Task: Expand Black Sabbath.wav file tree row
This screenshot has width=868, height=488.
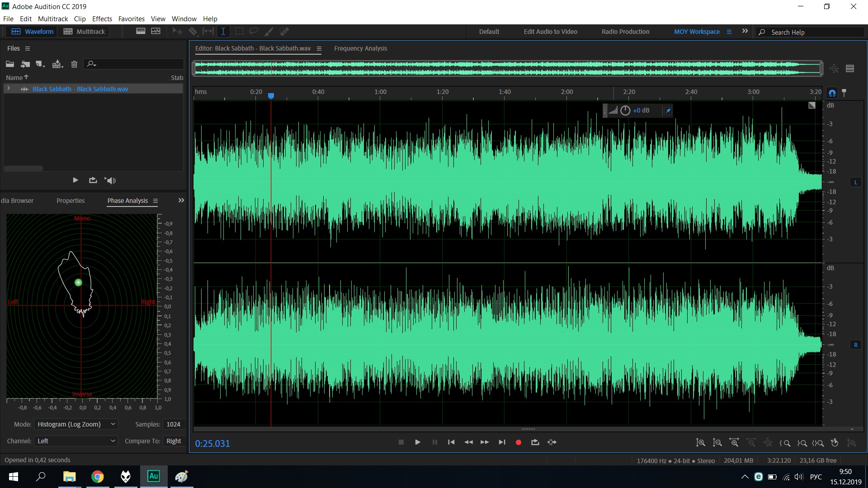Action: coord(9,89)
